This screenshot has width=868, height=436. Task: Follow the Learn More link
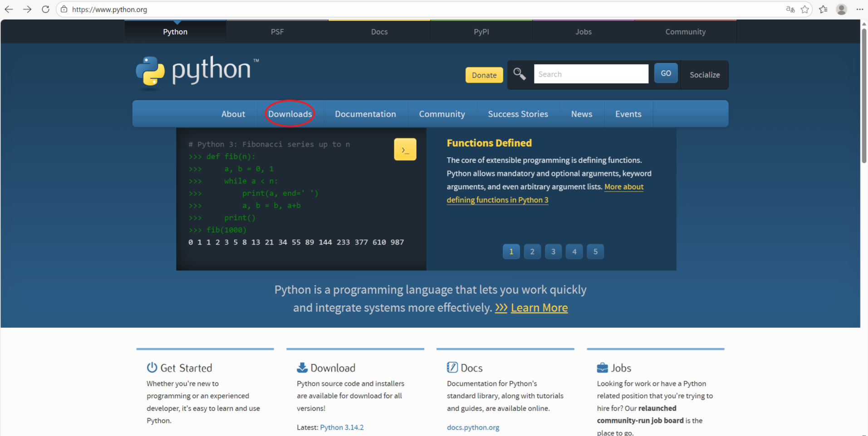[539, 308]
